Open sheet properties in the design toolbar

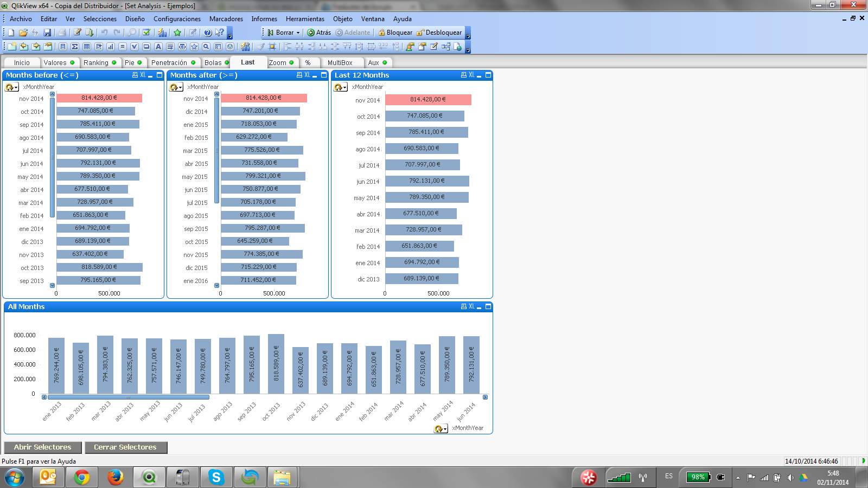click(x=48, y=47)
